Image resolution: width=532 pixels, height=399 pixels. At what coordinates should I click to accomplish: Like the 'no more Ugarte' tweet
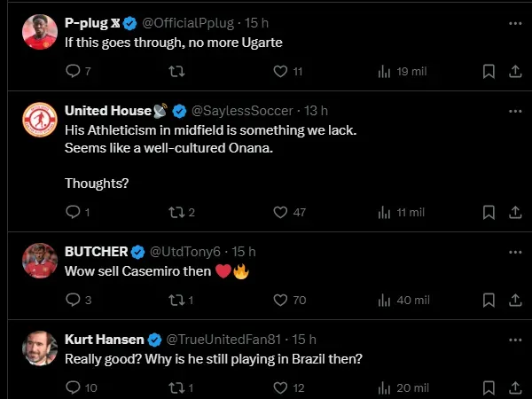[x=280, y=72]
